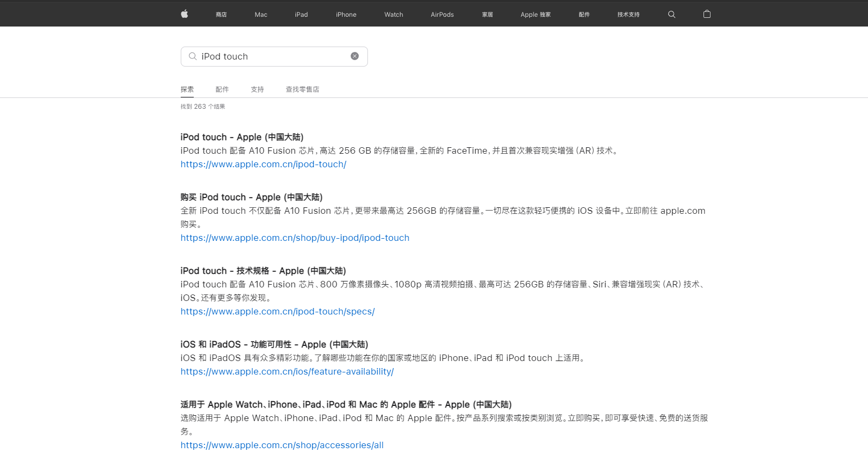
Task: Click description starting iOS 和 iPadOS 具有众多
Action: click(384, 358)
